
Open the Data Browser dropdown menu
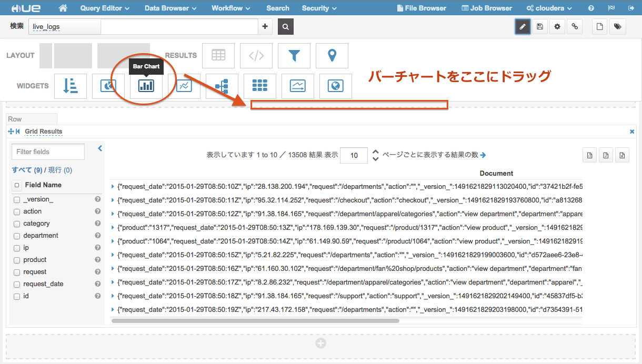170,8
